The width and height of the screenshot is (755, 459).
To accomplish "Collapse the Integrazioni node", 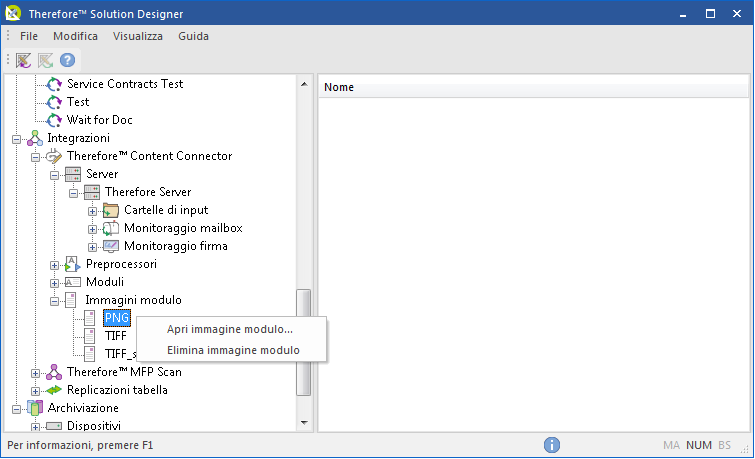I will (16, 140).
